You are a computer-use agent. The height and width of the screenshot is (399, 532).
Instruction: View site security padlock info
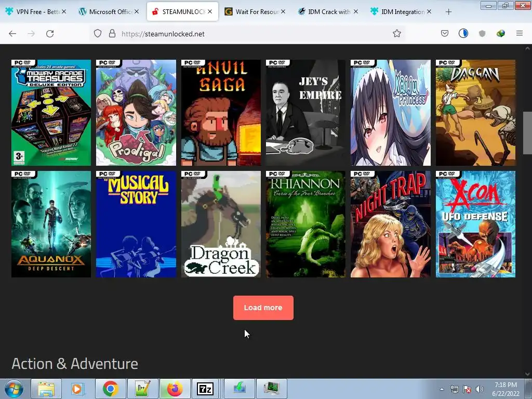[112, 34]
